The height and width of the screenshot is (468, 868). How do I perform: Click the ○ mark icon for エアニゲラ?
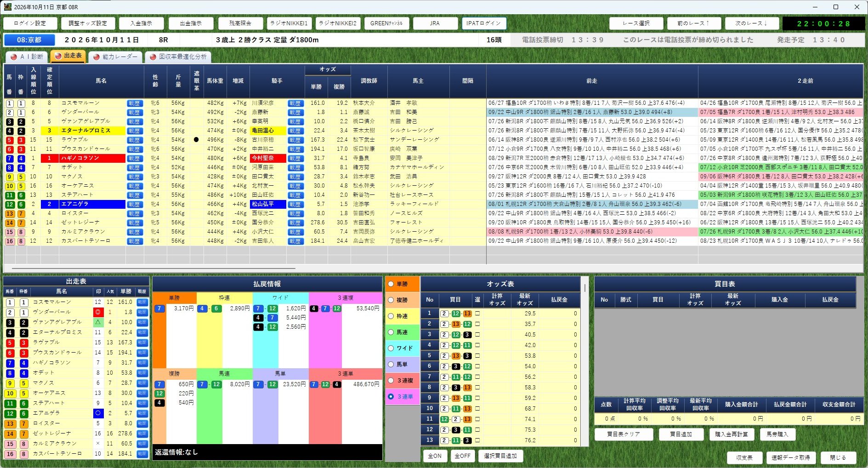click(x=98, y=413)
